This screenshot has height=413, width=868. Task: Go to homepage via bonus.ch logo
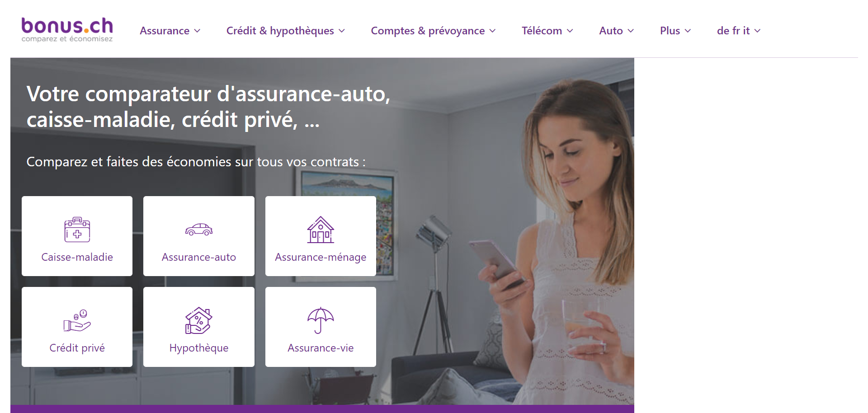coord(67,30)
